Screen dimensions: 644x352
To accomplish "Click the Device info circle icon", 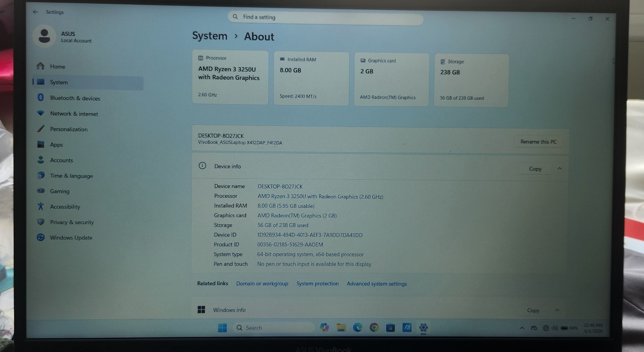I will 202,166.
